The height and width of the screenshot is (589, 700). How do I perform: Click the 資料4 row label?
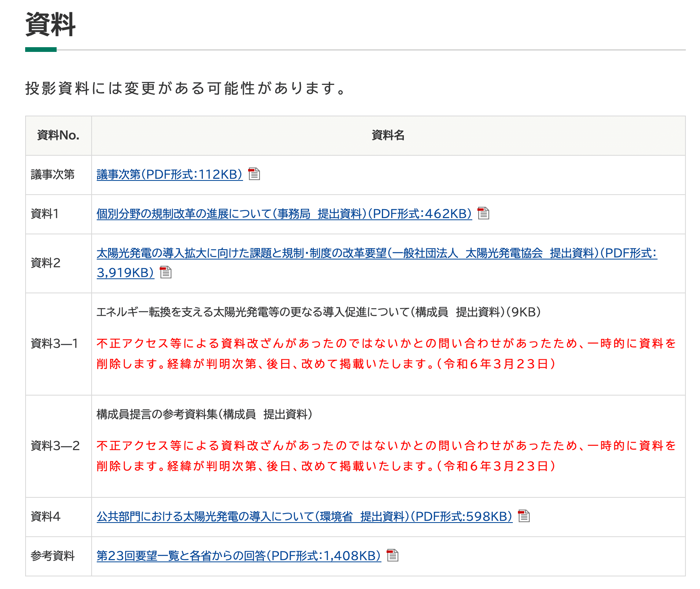(x=46, y=517)
